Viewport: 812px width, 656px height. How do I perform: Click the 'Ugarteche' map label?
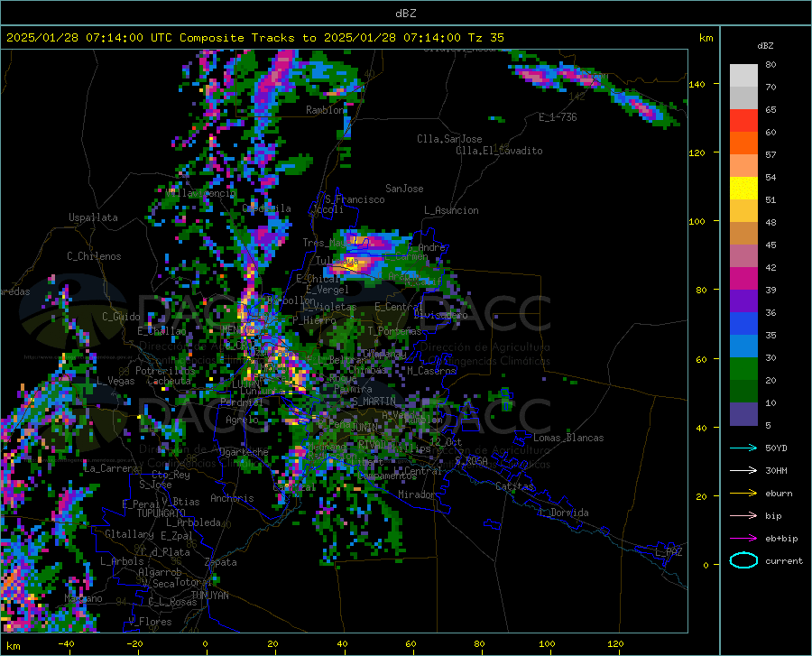coord(244,451)
